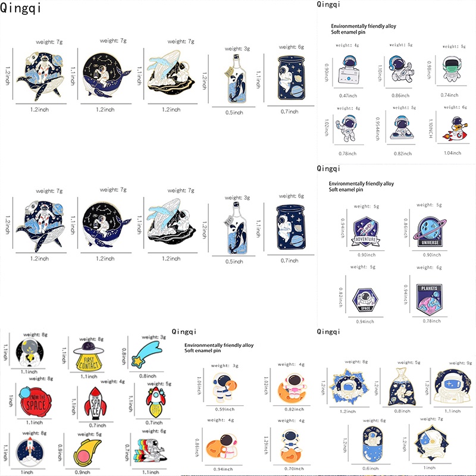Select the whale in bottle pin, top row
Viewport: 476px width, 476px height.
point(236,79)
